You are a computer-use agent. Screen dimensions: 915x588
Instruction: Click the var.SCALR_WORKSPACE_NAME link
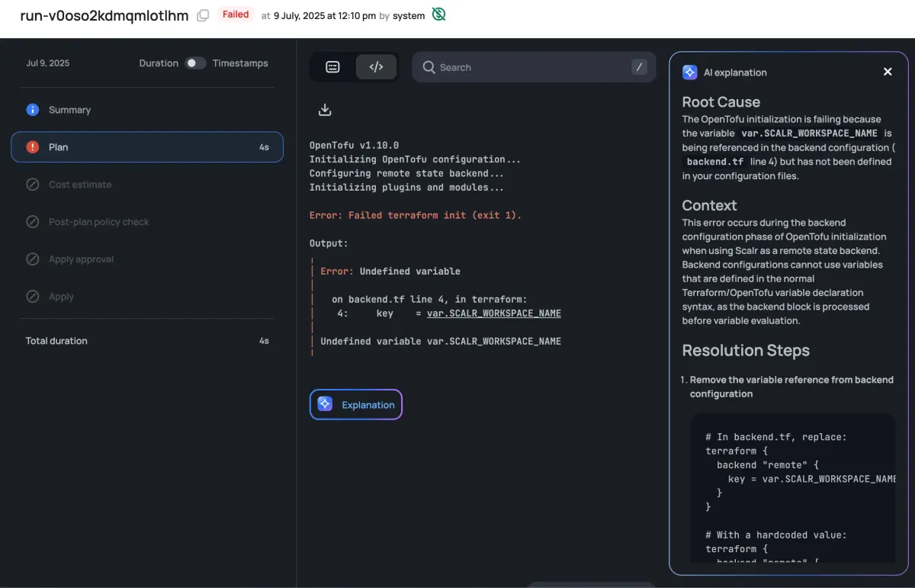[494, 313]
